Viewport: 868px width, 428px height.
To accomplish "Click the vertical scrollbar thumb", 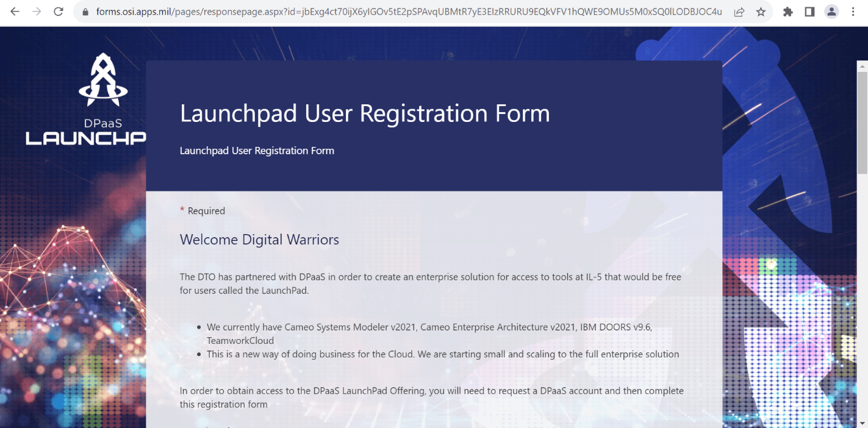I will tap(863, 124).
